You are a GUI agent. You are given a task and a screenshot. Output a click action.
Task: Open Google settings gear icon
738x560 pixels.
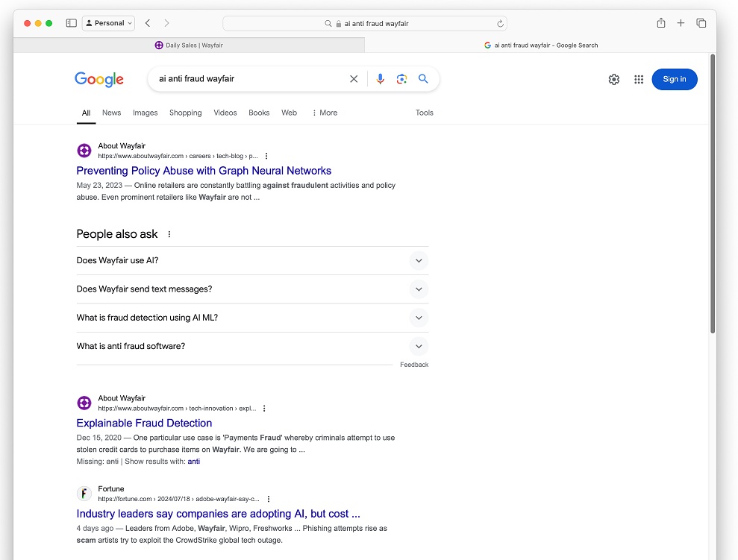[x=613, y=80]
